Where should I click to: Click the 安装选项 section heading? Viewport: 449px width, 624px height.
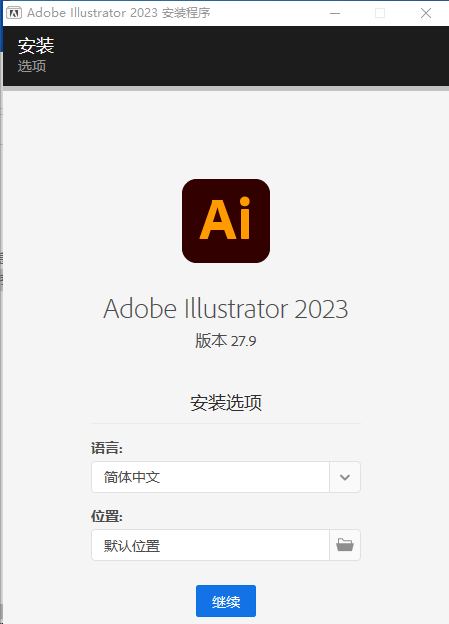[226, 402]
